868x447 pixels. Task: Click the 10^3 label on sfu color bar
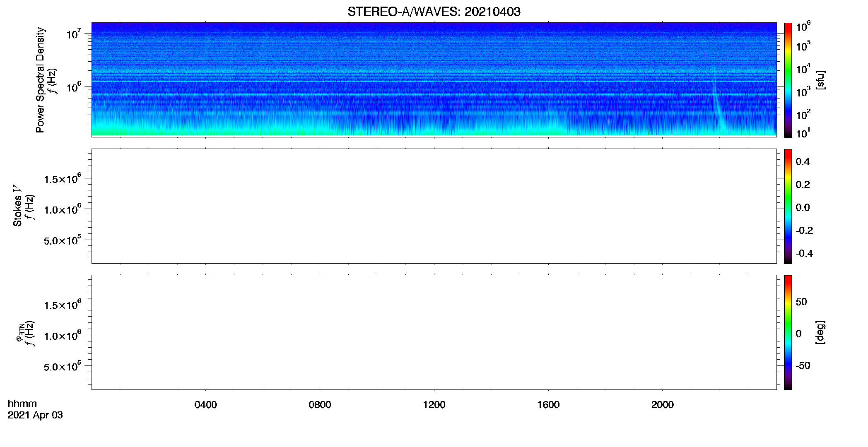coord(803,91)
